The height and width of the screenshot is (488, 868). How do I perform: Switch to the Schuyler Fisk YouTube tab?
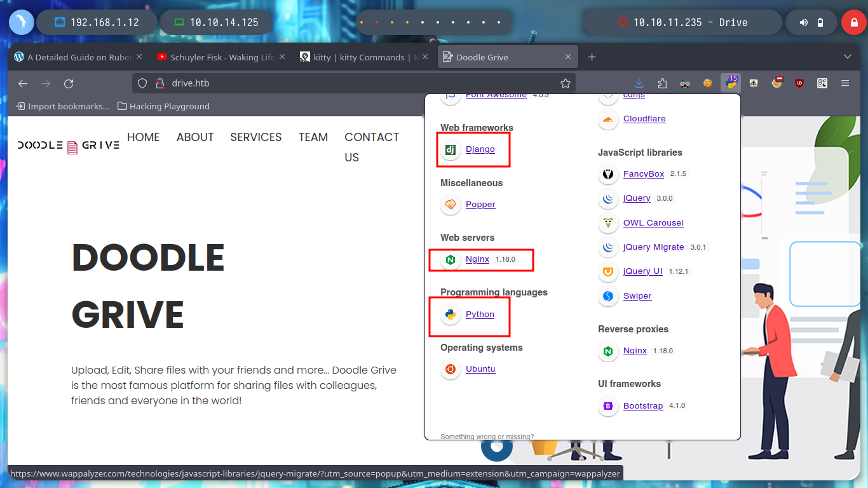220,57
